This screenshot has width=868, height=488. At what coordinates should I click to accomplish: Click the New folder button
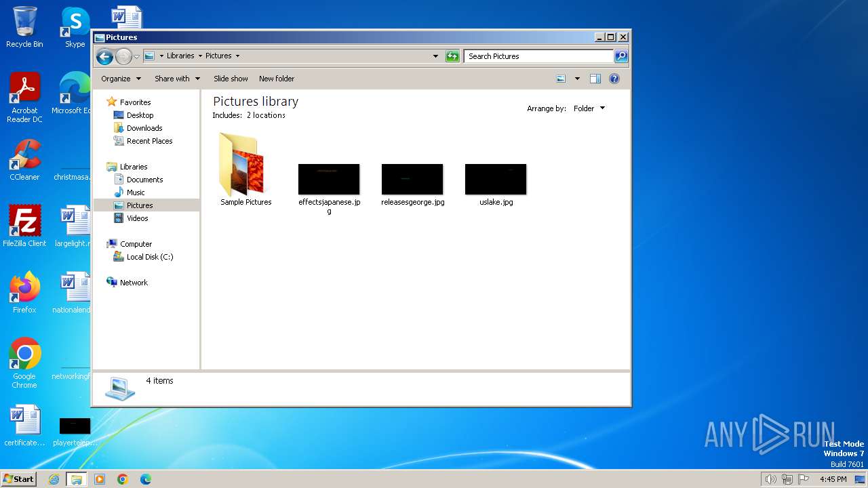point(277,79)
